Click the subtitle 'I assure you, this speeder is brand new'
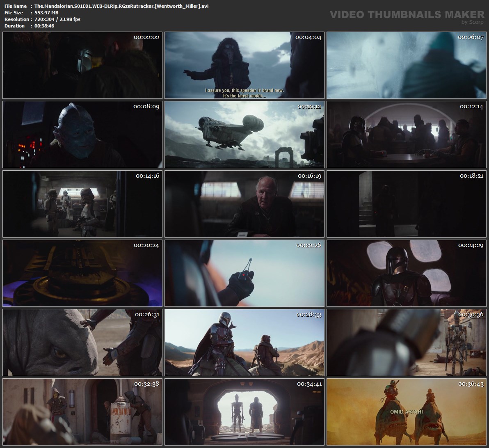489x448 pixels. click(244, 90)
